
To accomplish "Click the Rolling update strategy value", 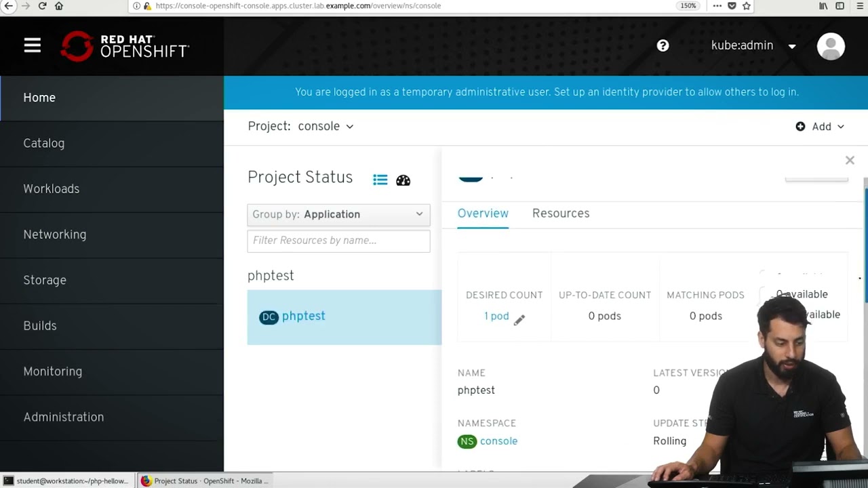I will (x=669, y=441).
